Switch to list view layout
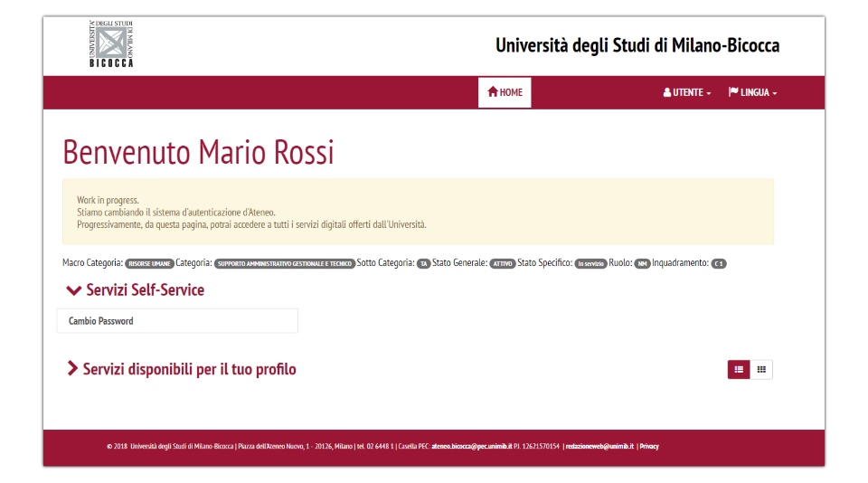The width and height of the screenshot is (868, 483). (739, 369)
